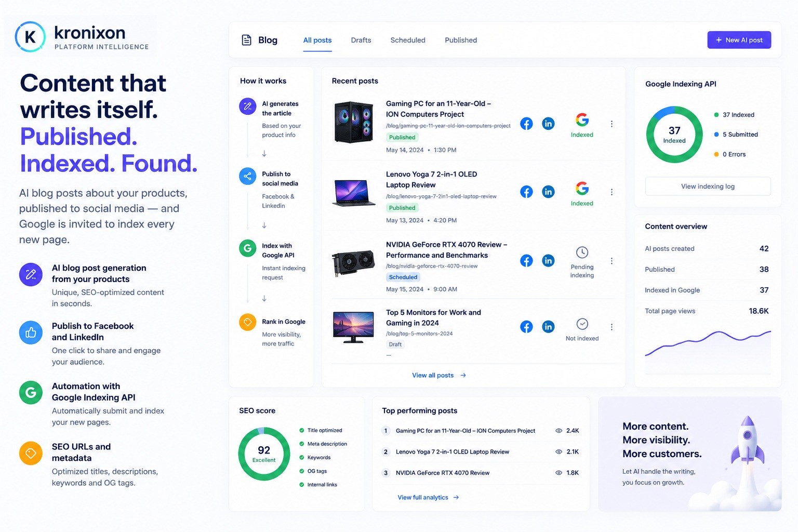
Task: Click the orange 0 Errors legend dot
Action: pyautogui.click(x=716, y=154)
